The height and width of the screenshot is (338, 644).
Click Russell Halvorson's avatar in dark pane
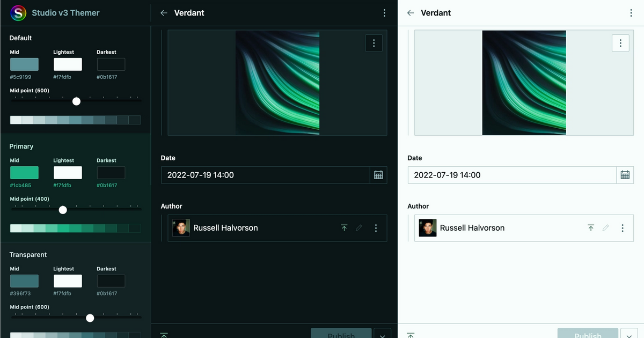181,228
